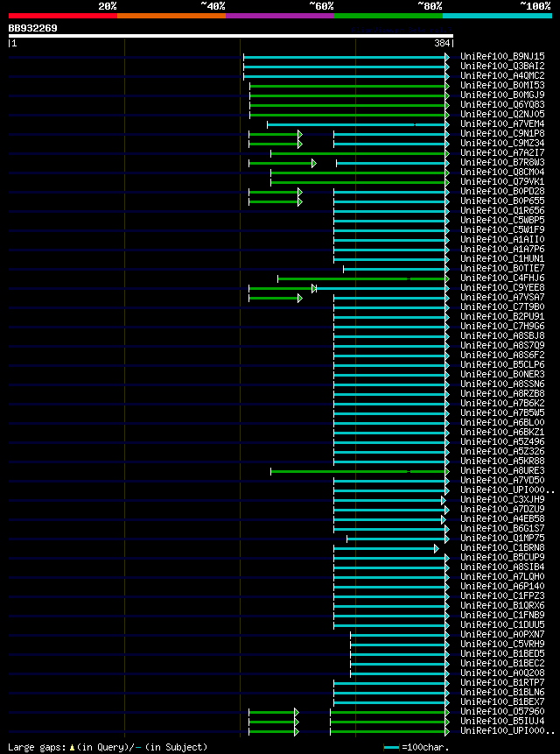This screenshot has height=754, width=560.
Task: Click the BB932269 query name label
Action: 32,28
